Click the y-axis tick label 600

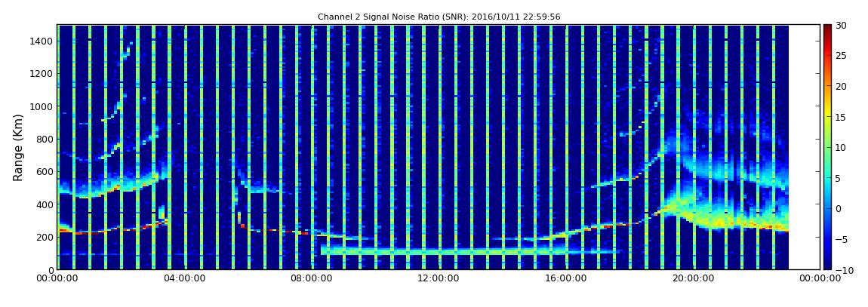[x=45, y=171]
